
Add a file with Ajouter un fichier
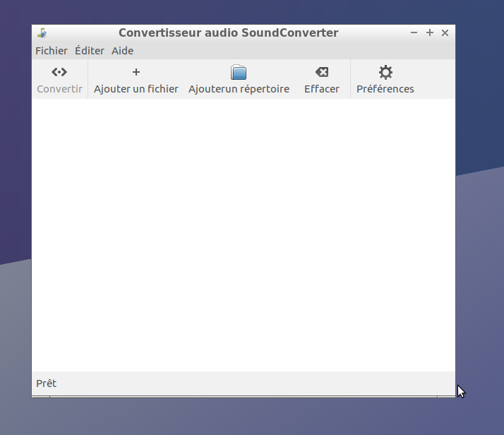[x=136, y=80]
